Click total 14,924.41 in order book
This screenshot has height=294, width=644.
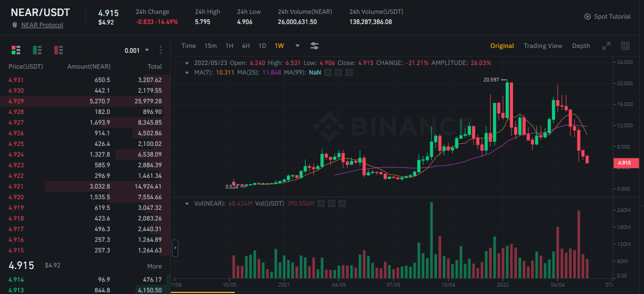pos(147,186)
